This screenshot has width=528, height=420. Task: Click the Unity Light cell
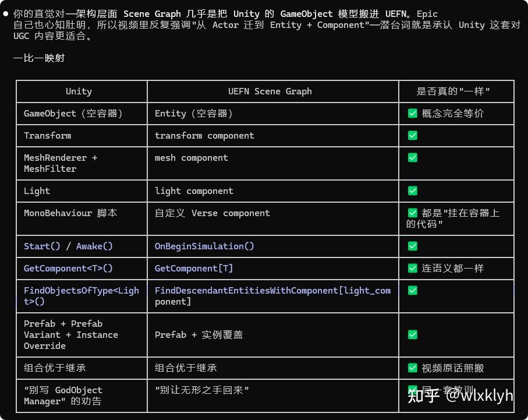[82, 191]
